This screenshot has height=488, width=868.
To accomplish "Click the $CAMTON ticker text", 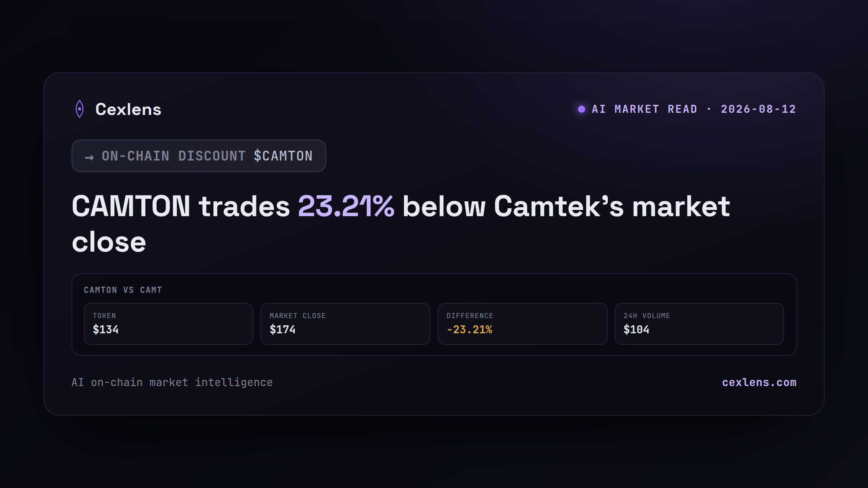I will tap(283, 156).
